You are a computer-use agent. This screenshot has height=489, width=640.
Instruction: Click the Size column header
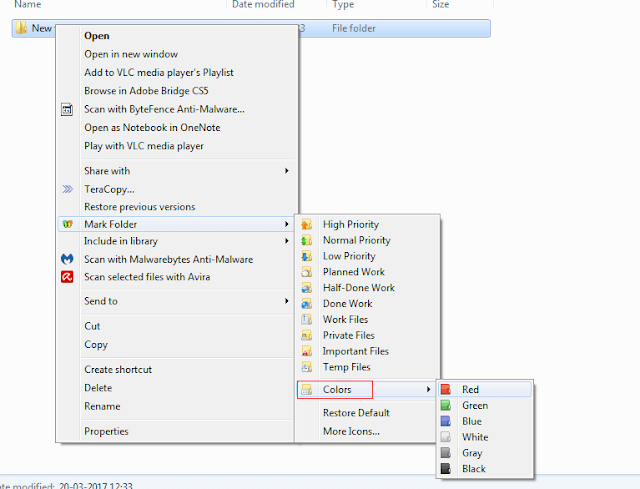point(441,4)
